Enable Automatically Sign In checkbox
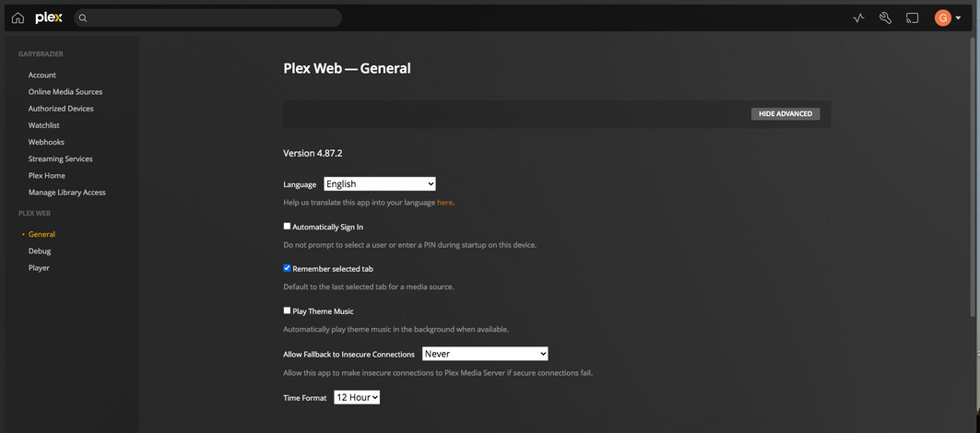The image size is (980, 433). tap(287, 226)
